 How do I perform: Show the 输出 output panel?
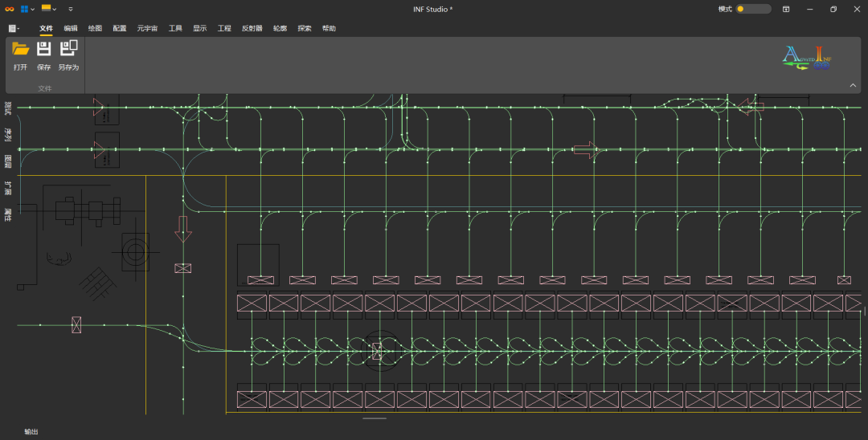pyautogui.click(x=31, y=432)
